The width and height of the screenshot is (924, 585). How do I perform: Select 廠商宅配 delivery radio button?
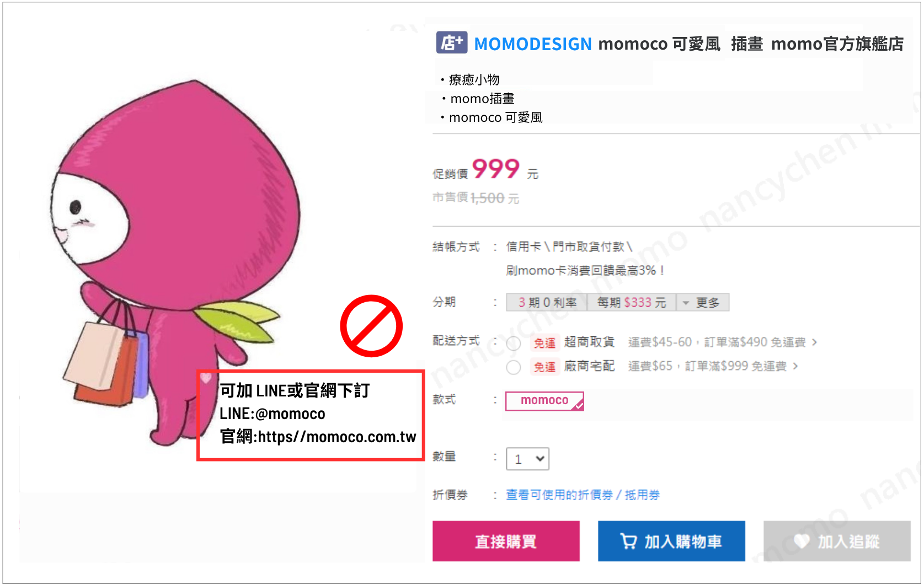click(514, 367)
